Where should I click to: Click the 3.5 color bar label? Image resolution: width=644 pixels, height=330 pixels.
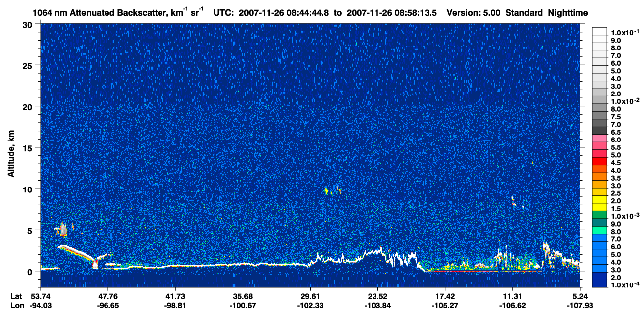click(615, 178)
